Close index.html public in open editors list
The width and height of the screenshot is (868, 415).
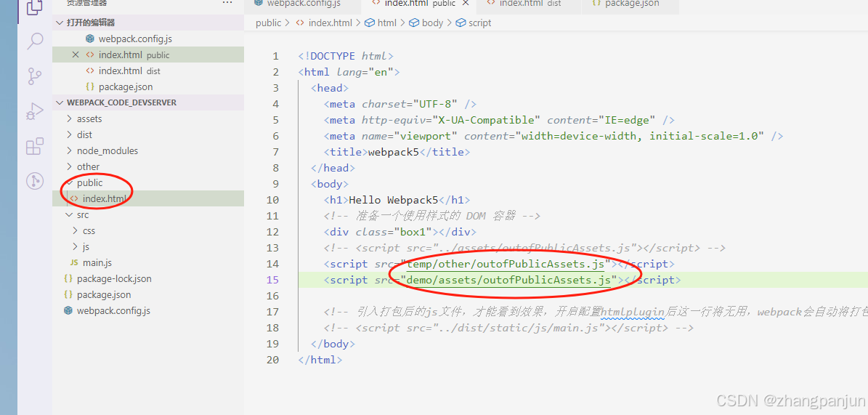click(x=76, y=55)
